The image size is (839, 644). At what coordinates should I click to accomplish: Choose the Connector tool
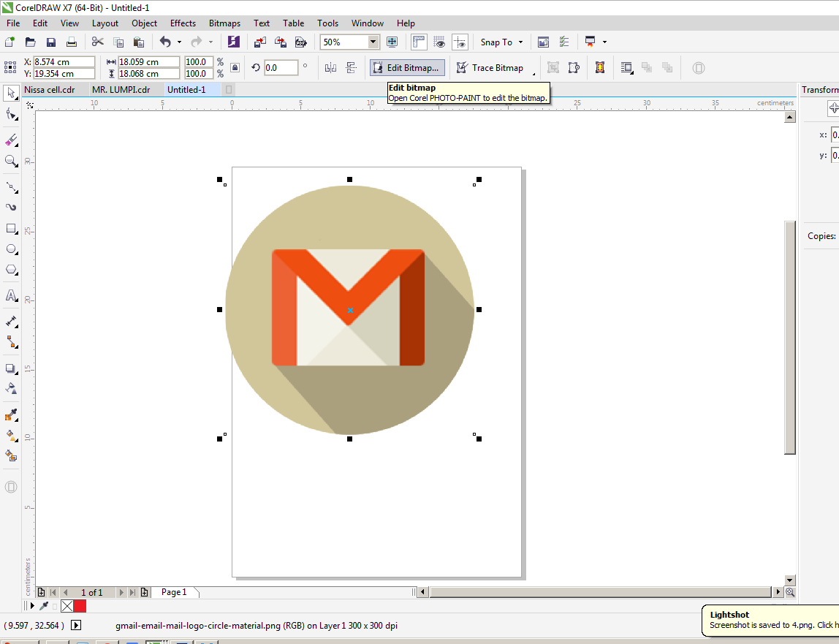[11, 341]
